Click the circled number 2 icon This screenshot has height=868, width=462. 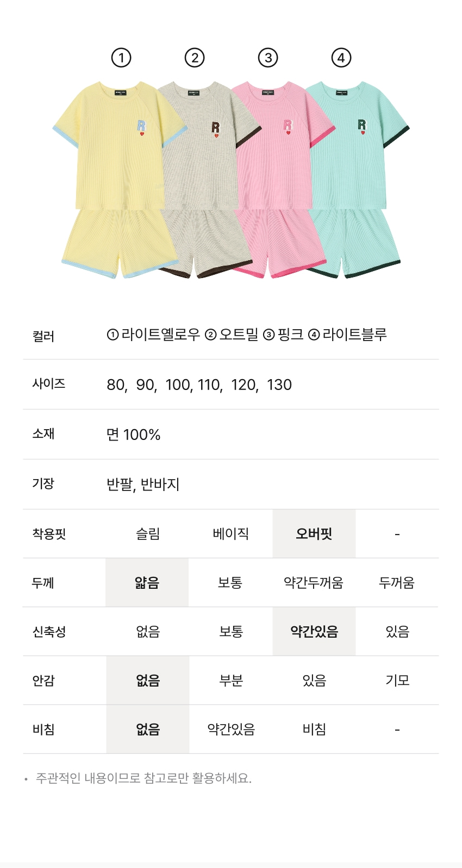(195, 58)
